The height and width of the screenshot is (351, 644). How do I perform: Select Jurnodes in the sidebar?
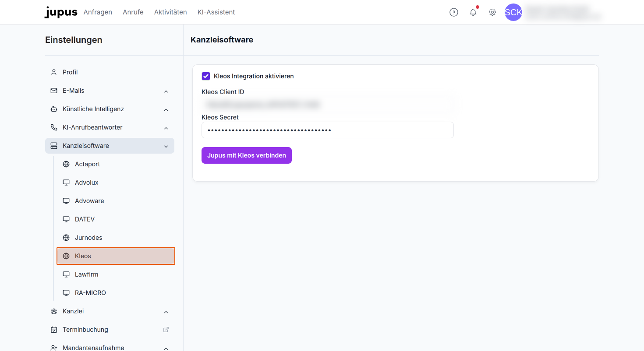coord(116,238)
